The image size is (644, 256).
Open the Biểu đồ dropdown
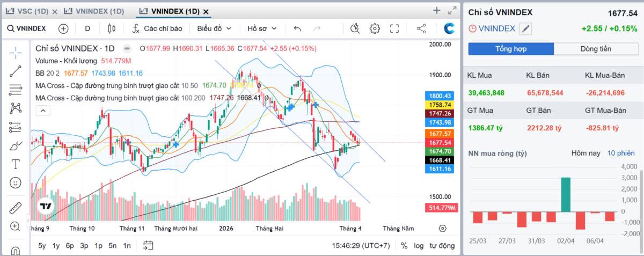coord(214,28)
